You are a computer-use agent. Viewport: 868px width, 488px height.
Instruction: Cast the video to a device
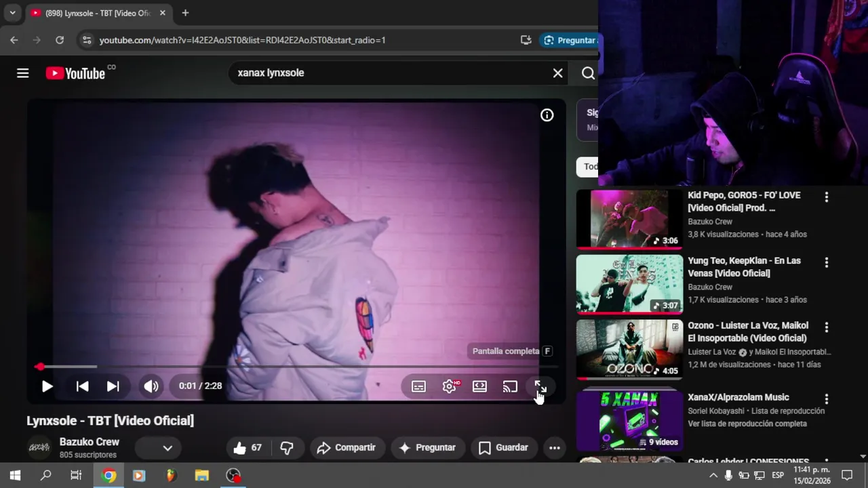point(510,386)
